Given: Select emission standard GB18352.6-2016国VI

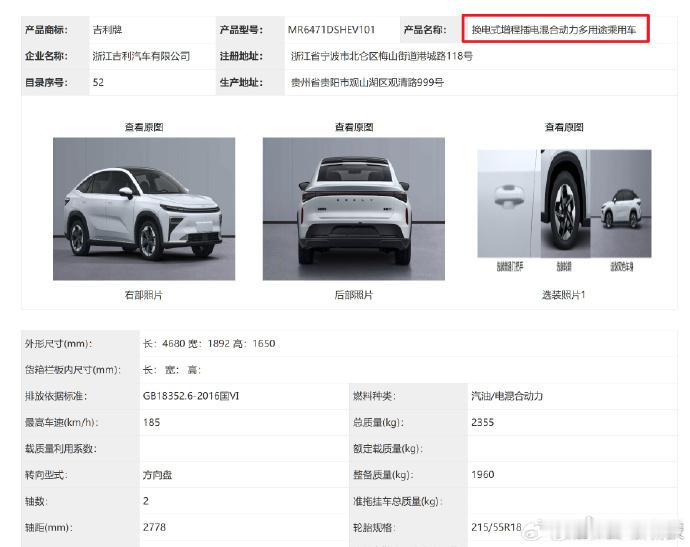Looking at the screenshot, I should (191, 396).
